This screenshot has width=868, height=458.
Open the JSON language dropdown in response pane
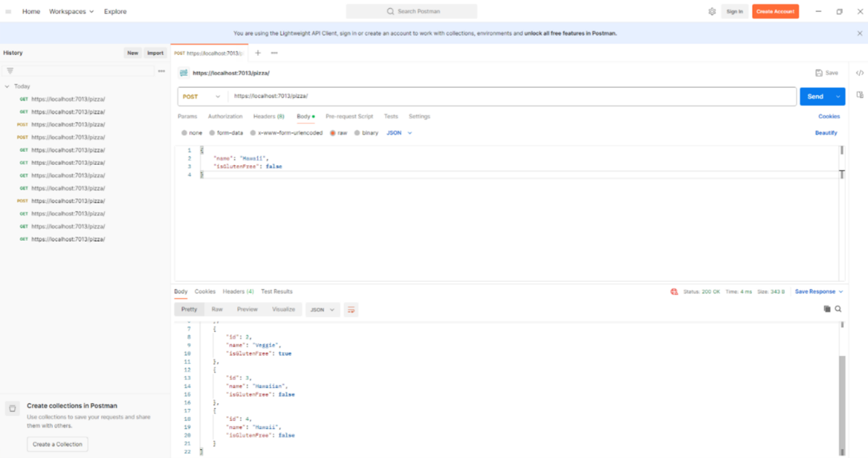click(x=322, y=309)
